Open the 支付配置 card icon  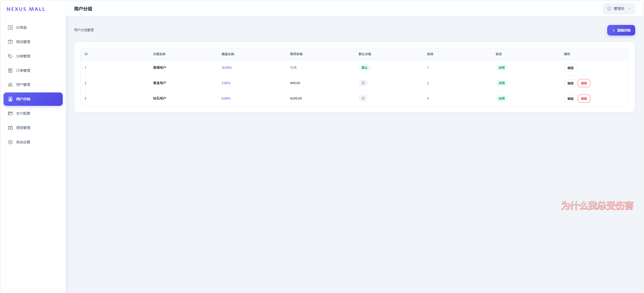pos(10,113)
